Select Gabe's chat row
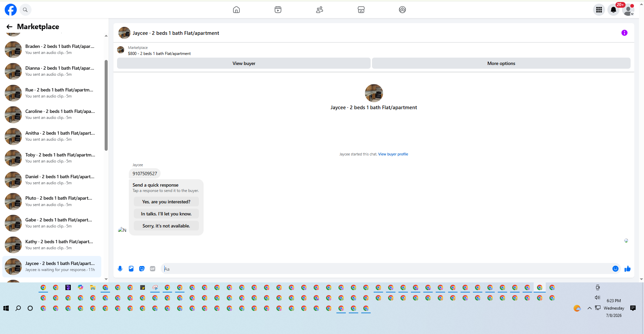644x334 pixels. (52, 223)
